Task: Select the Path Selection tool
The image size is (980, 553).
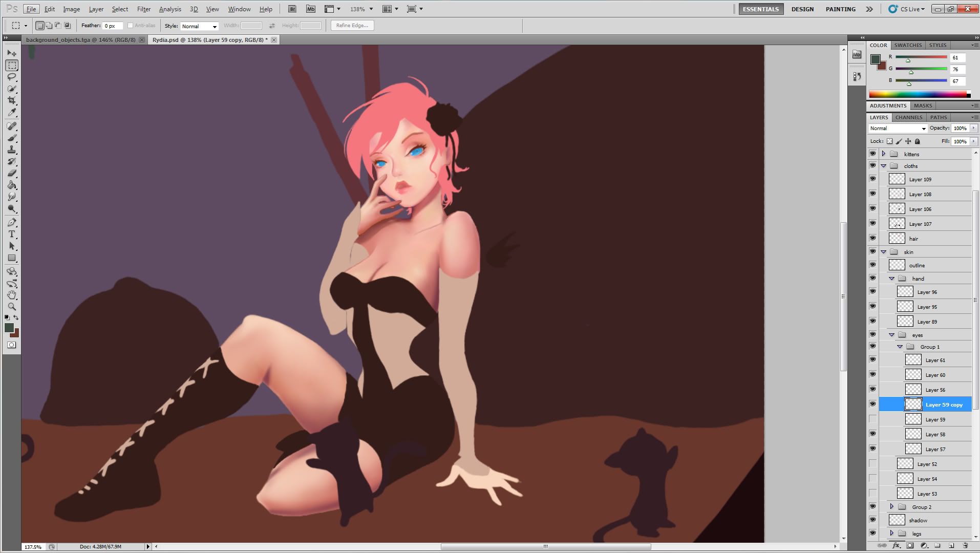Action: coord(12,246)
